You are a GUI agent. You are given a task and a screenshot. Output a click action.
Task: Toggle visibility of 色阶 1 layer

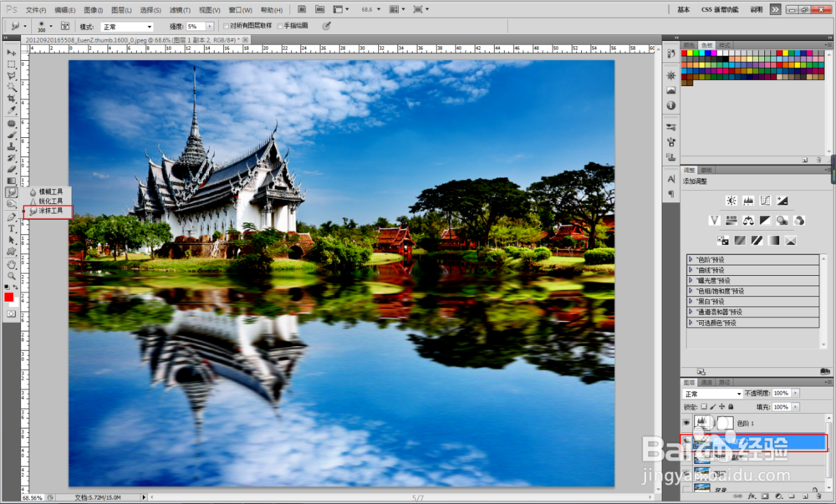pyautogui.click(x=686, y=423)
